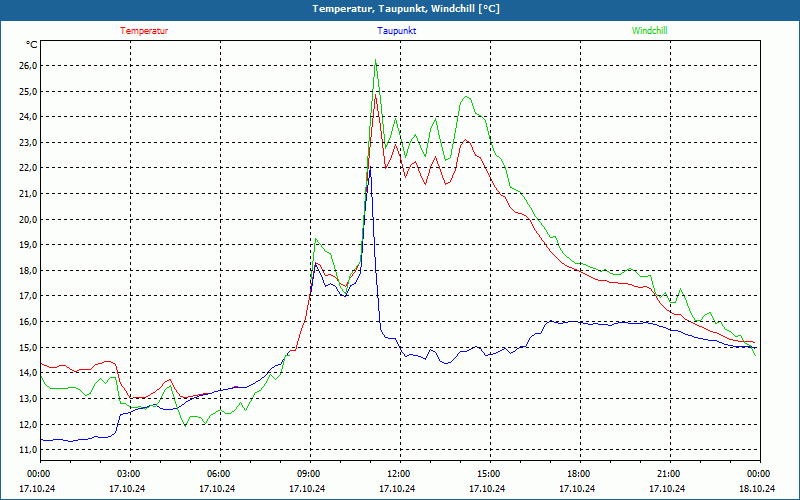Click the '21,0' y-axis value
This screenshot has height=500, width=800.
(28, 193)
